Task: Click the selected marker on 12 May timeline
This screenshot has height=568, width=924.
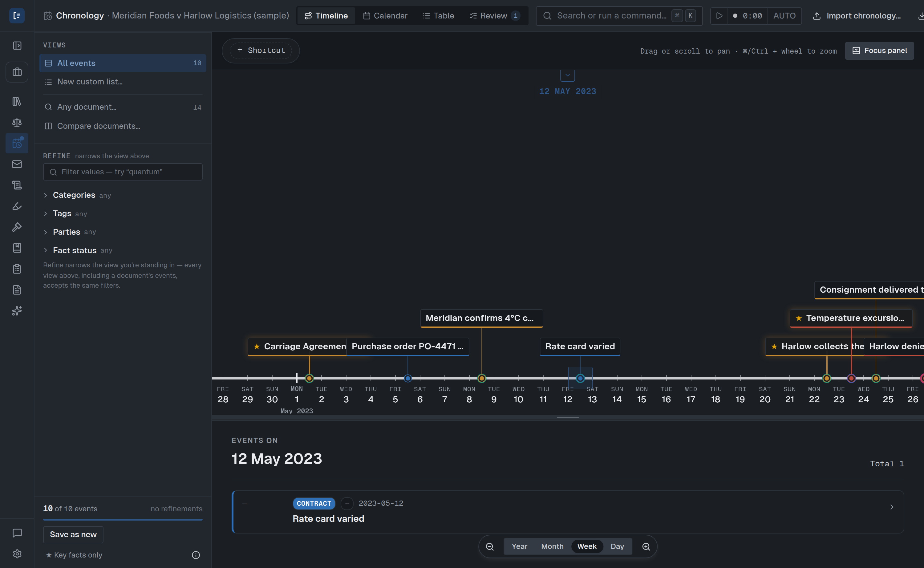Action: click(x=580, y=378)
